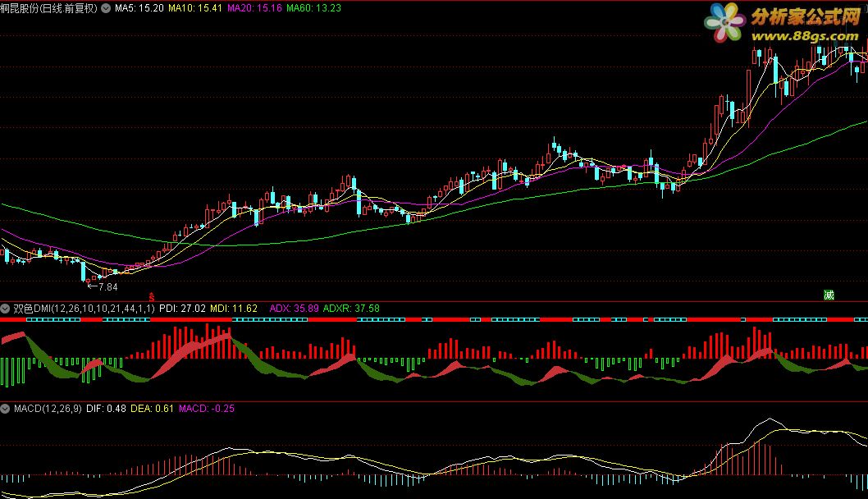Click the 7.84 low price label
The image size is (868, 499).
(x=108, y=287)
